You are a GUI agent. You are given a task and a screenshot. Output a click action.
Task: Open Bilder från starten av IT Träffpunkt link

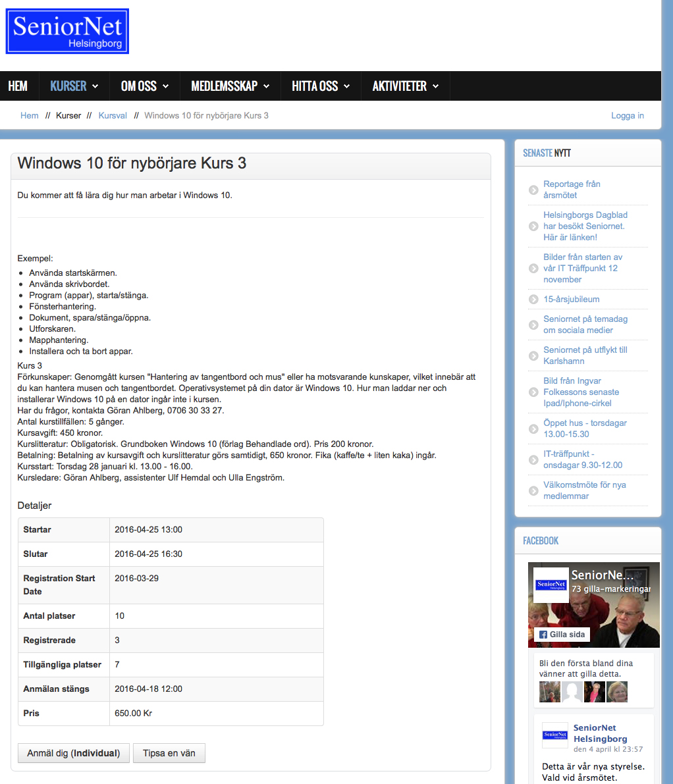(x=583, y=269)
